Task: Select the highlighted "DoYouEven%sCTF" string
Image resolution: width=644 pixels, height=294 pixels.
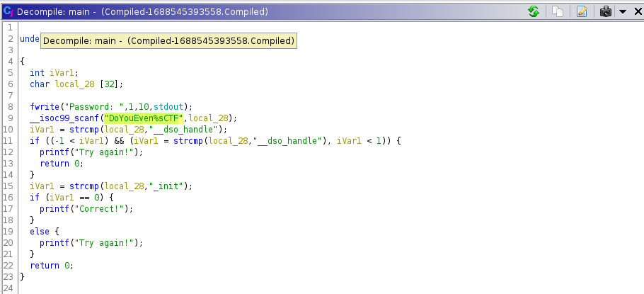Action: pyautogui.click(x=144, y=118)
